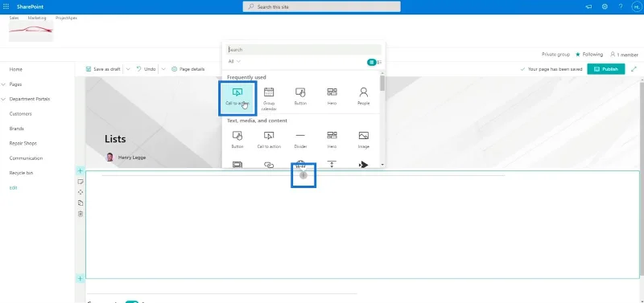644x303 pixels.
Task: Select the move section icon
Action: (80, 192)
